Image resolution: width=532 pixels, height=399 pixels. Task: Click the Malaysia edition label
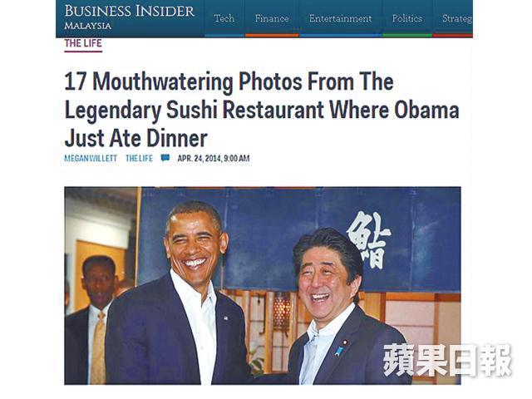(x=88, y=26)
